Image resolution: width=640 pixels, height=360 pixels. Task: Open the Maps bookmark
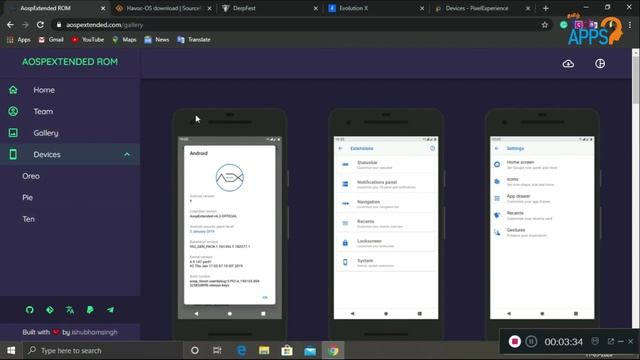pyautogui.click(x=124, y=40)
